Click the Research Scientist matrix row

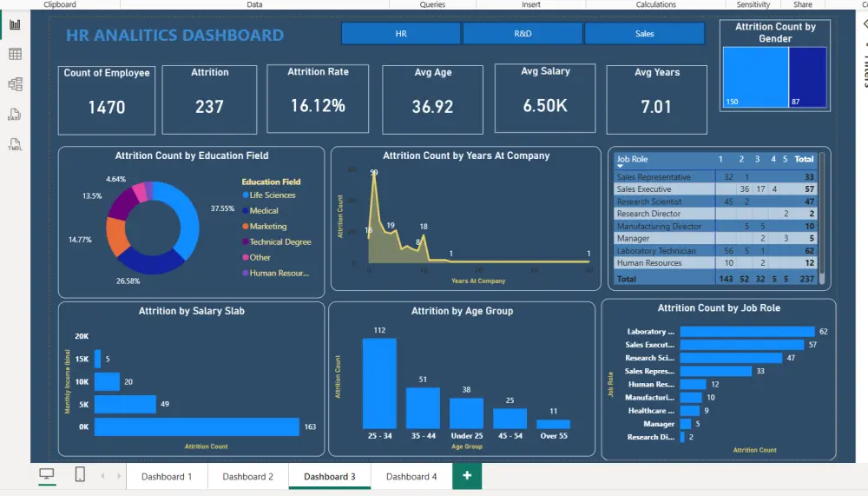[715, 202]
